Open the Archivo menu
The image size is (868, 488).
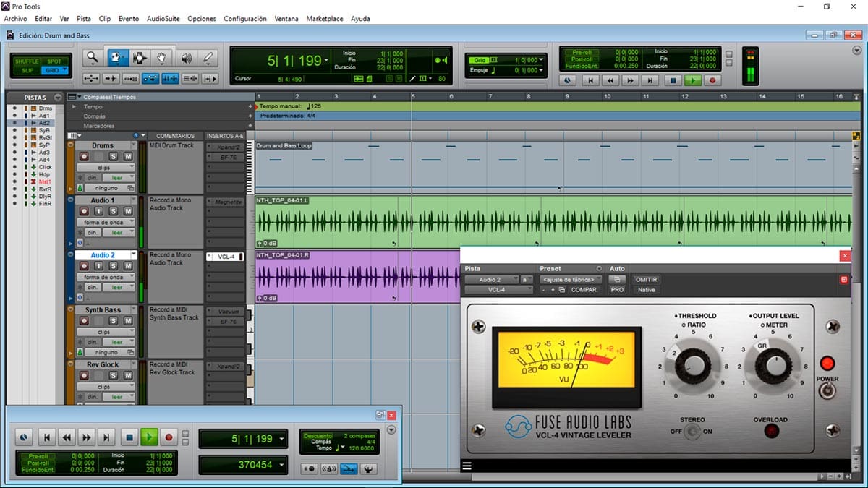(x=16, y=19)
